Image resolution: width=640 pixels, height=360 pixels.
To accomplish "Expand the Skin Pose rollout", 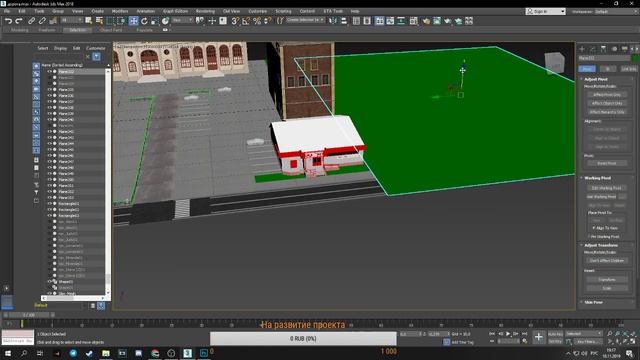I will point(593,302).
